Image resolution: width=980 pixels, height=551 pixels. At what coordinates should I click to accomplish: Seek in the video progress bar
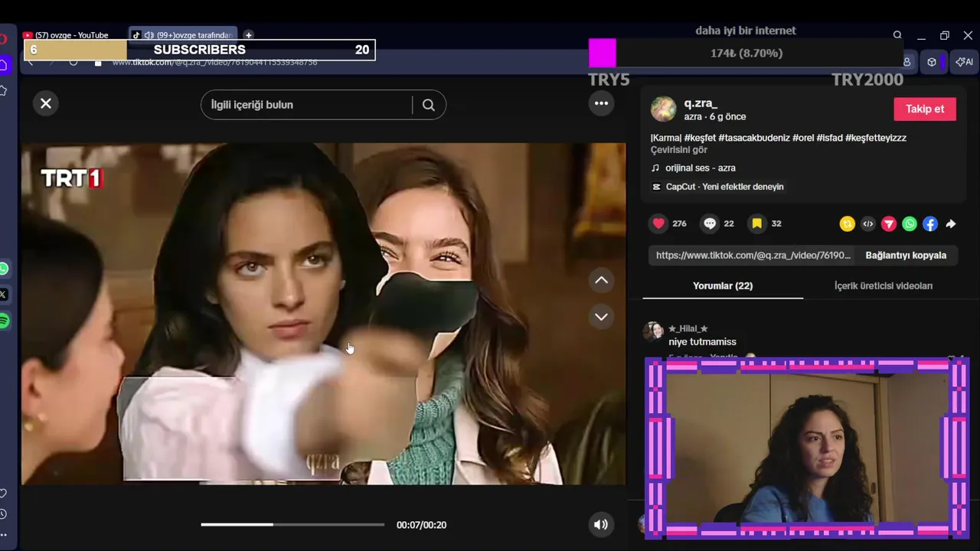tap(292, 524)
